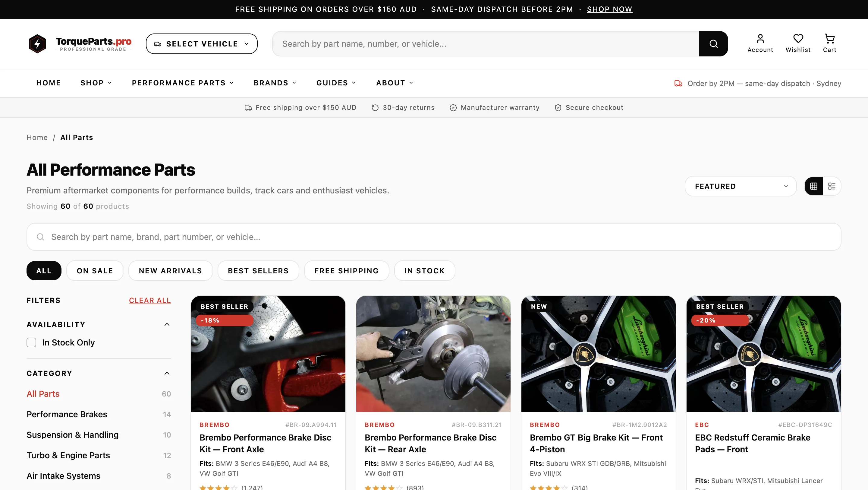The height and width of the screenshot is (490, 868).
Task: Collapse the AVAILABILITY filter section
Action: pos(167,324)
